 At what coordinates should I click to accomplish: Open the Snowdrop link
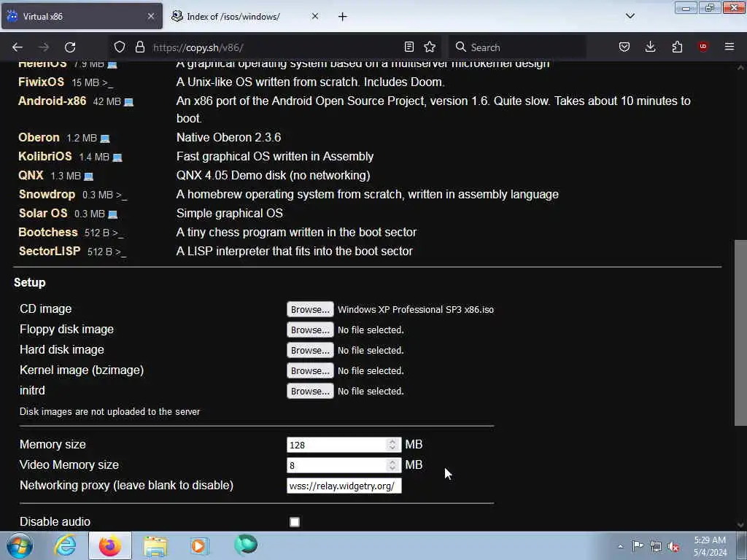[x=47, y=194]
